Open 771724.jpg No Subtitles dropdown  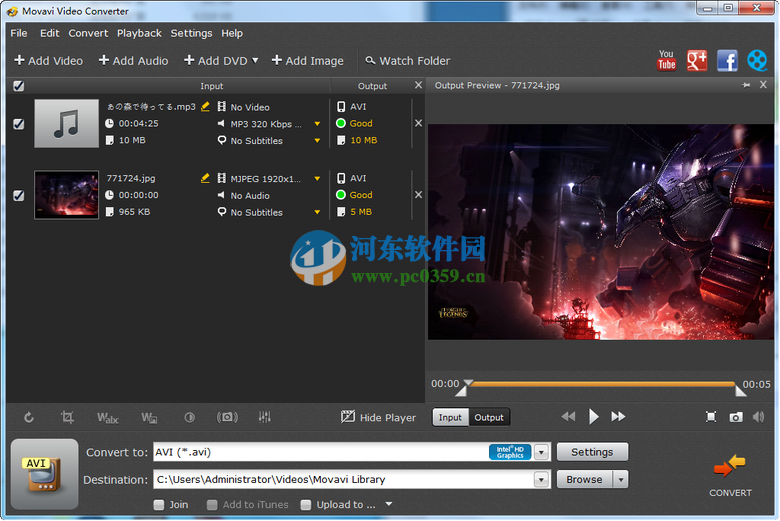click(317, 212)
